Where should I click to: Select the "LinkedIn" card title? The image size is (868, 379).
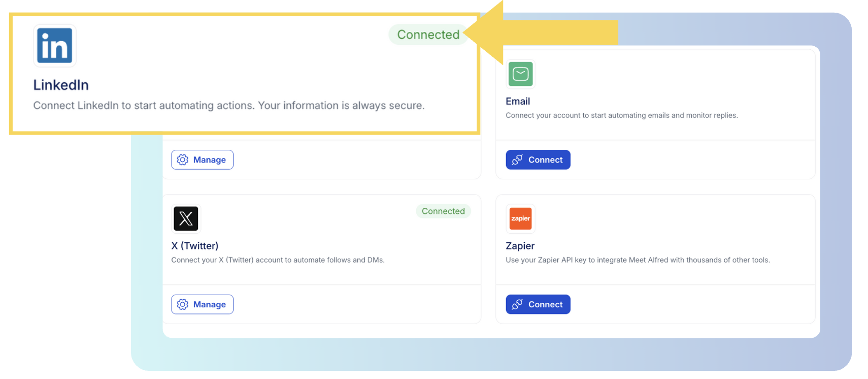pyautogui.click(x=61, y=85)
